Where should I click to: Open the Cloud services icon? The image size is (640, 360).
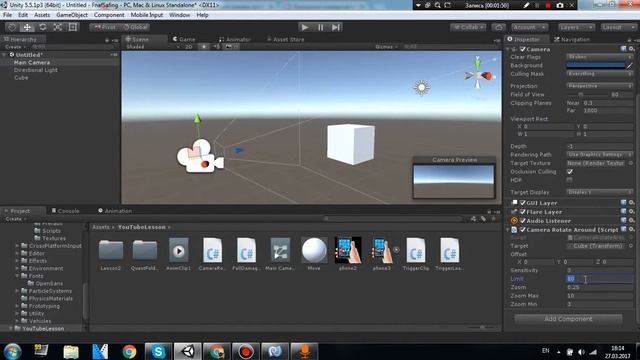coord(498,27)
